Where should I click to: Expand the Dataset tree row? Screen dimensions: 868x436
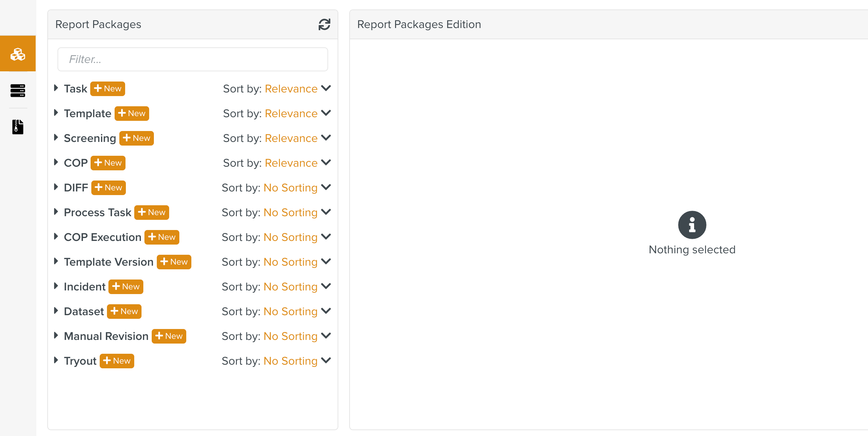(x=56, y=310)
